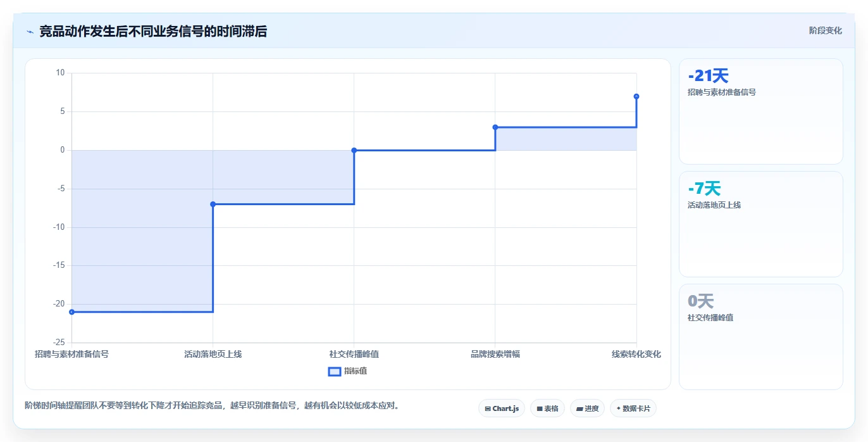Click the data point at 品牌搜索增幅
The image size is (868, 442).
click(x=495, y=127)
